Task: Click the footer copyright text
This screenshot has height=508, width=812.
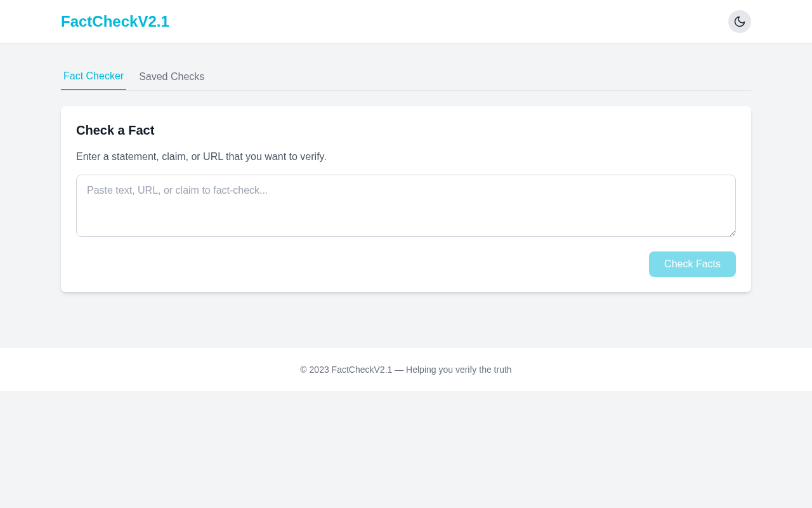Action: 406,369
